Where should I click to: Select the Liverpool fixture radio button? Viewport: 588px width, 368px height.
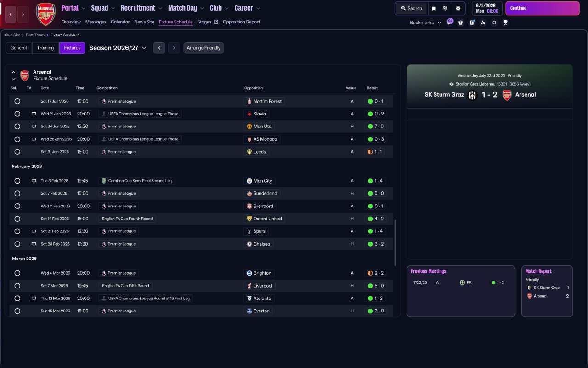point(17,286)
